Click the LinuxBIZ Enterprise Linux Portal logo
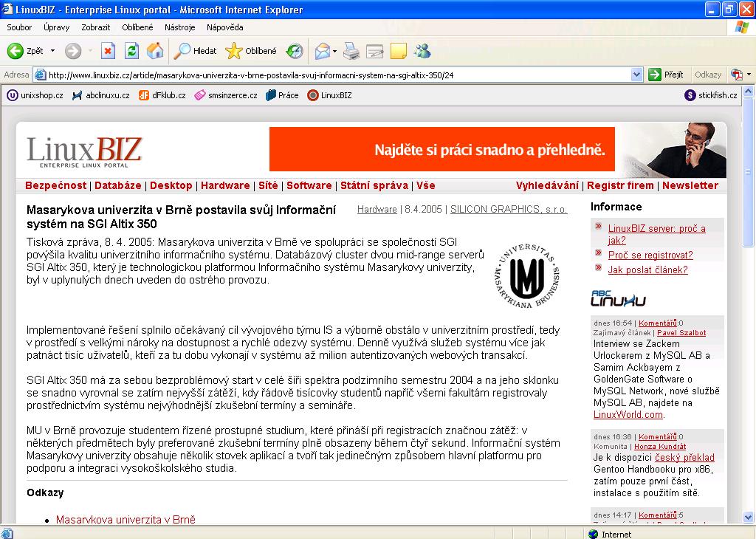 click(84, 151)
